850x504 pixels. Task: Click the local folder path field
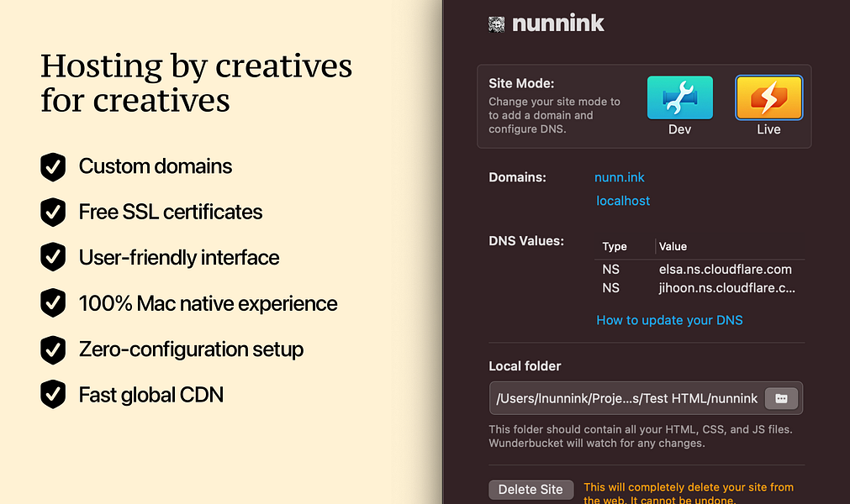click(x=626, y=398)
